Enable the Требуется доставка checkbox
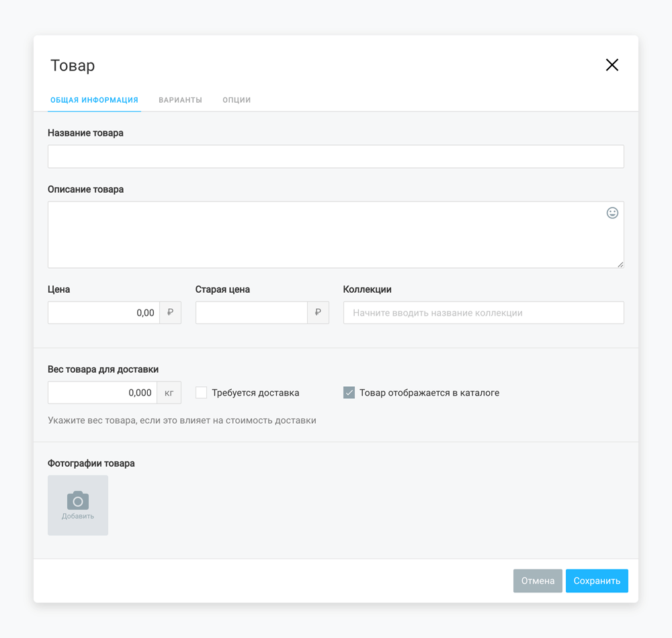 201,393
